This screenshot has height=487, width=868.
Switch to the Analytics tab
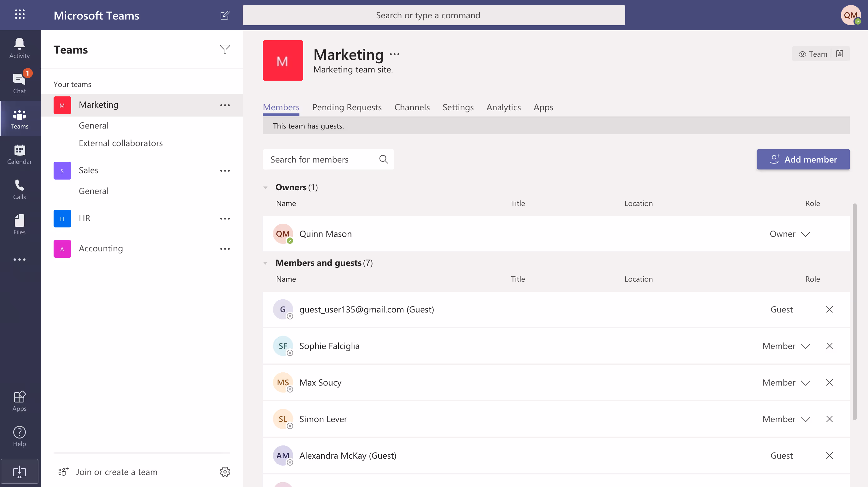(x=503, y=107)
